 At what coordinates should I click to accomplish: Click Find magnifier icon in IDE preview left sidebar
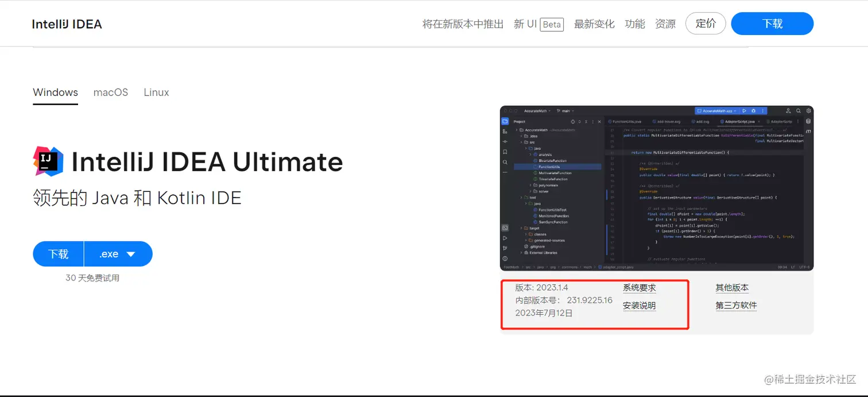click(x=505, y=162)
